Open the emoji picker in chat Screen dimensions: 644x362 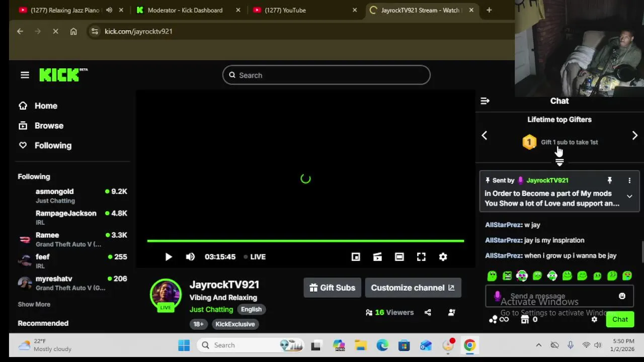coord(622,296)
